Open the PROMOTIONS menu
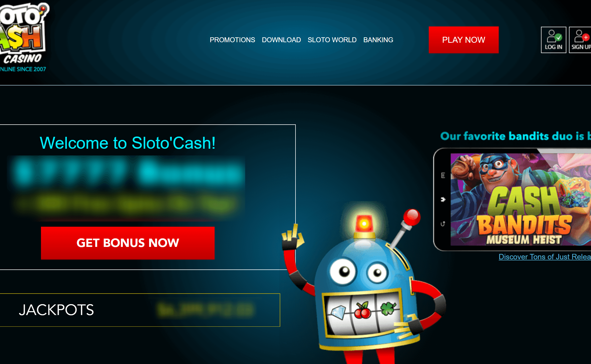The height and width of the screenshot is (364, 591). coord(232,40)
